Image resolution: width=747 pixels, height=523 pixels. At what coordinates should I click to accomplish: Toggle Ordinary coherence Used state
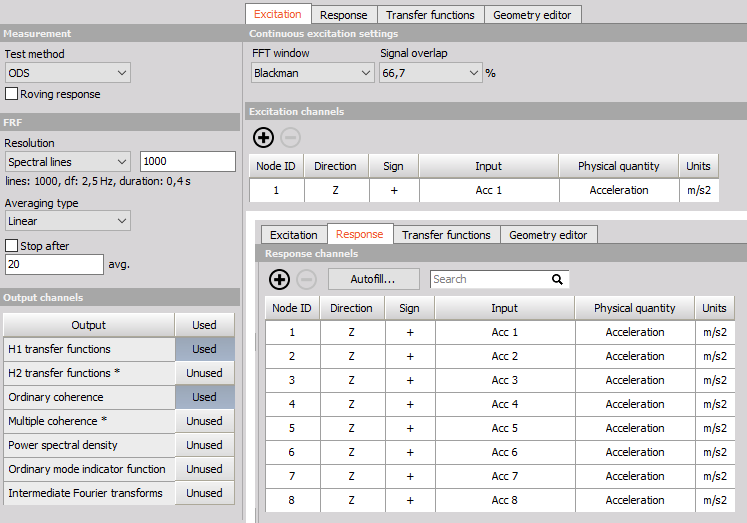tap(204, 397)
